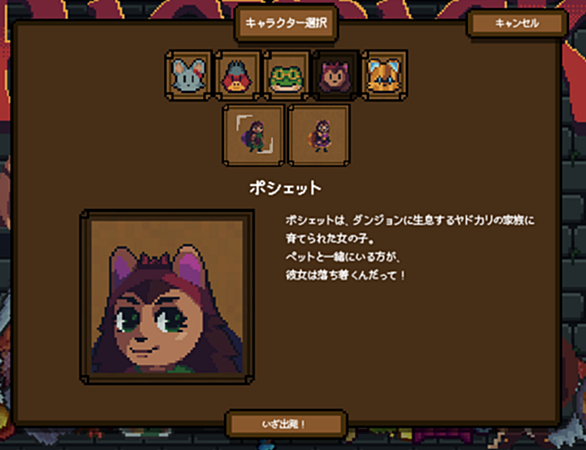The width and height of the screenshot is (586, 450).
Task: Click the ポシェット character name heading
Action: point(286,188)
